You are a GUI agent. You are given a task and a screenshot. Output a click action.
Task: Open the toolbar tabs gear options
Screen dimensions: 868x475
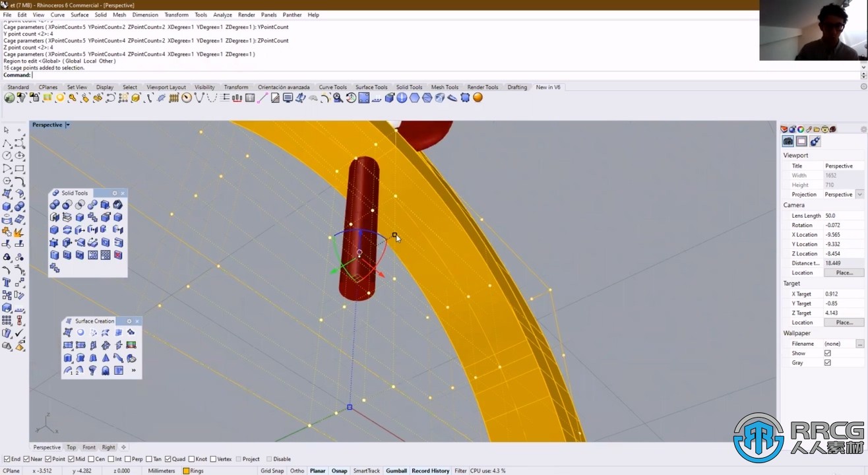pos(863,87)
